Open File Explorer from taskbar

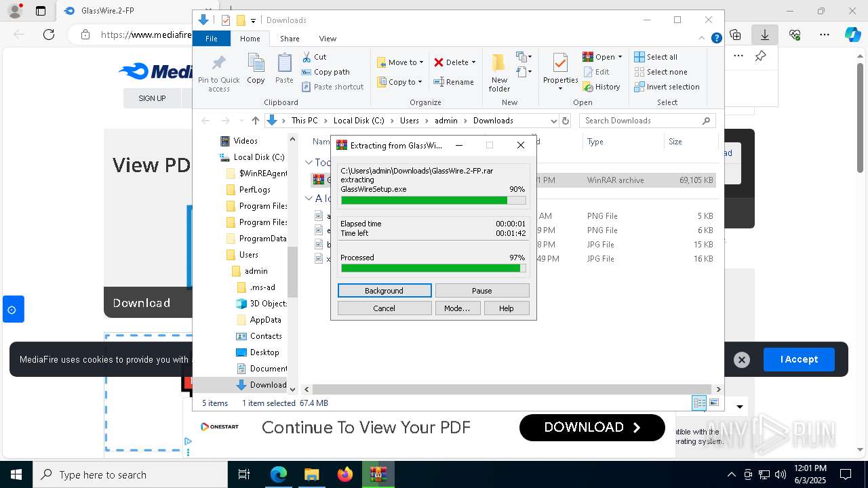point(311,474)
